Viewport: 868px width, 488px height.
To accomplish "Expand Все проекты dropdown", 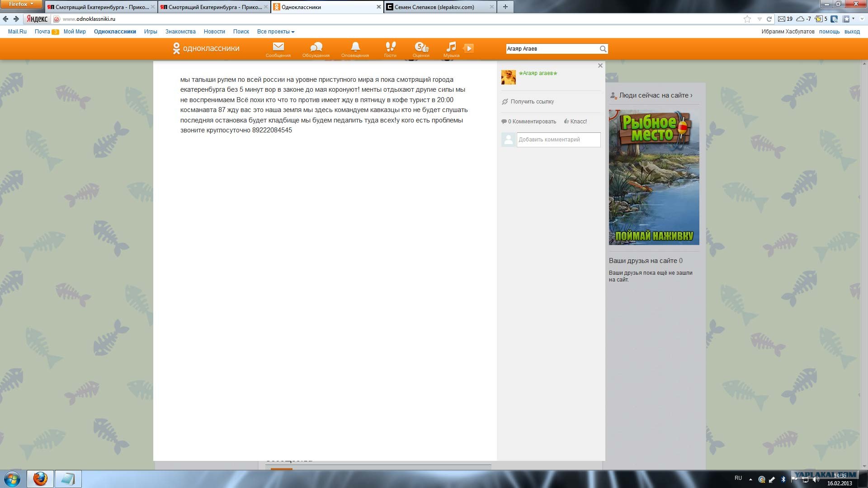I will click(x=276, y=32).
